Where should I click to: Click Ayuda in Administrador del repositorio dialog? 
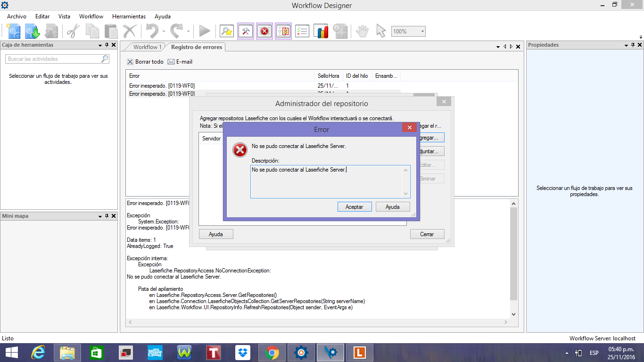(x=216, y=234)
